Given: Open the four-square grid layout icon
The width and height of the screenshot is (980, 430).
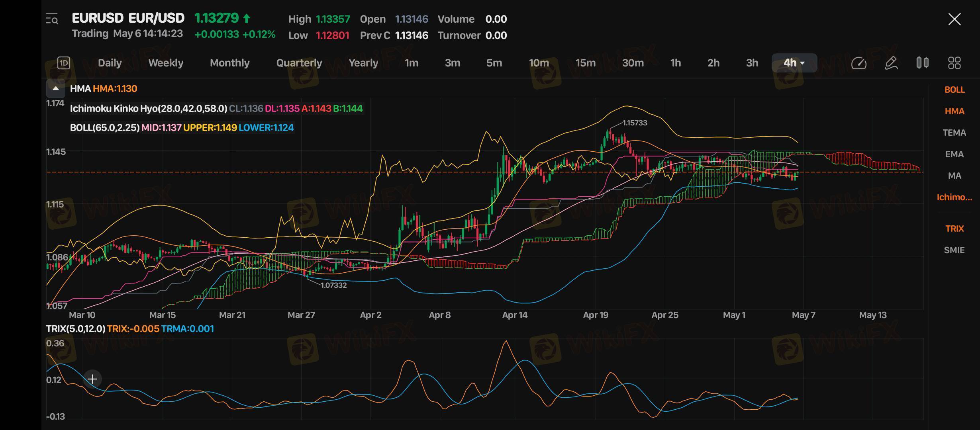Looking at the screenshot, I should [x=954, y=63].
